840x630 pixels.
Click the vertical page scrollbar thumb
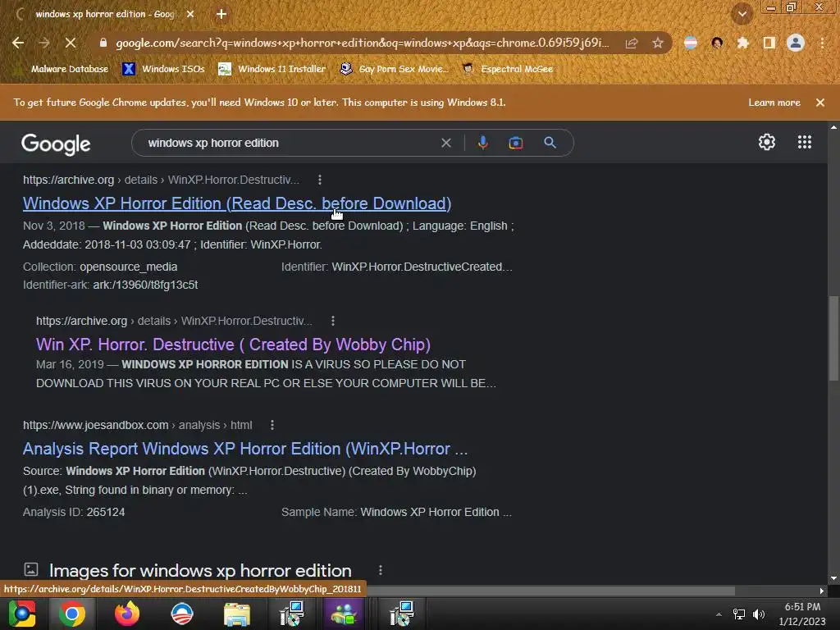click(x=833, y=339)
